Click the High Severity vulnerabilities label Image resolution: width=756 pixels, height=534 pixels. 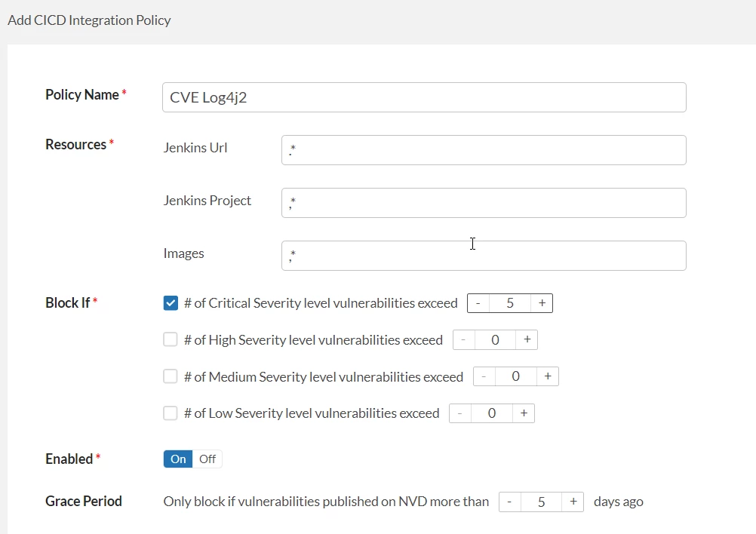(313, 339)
